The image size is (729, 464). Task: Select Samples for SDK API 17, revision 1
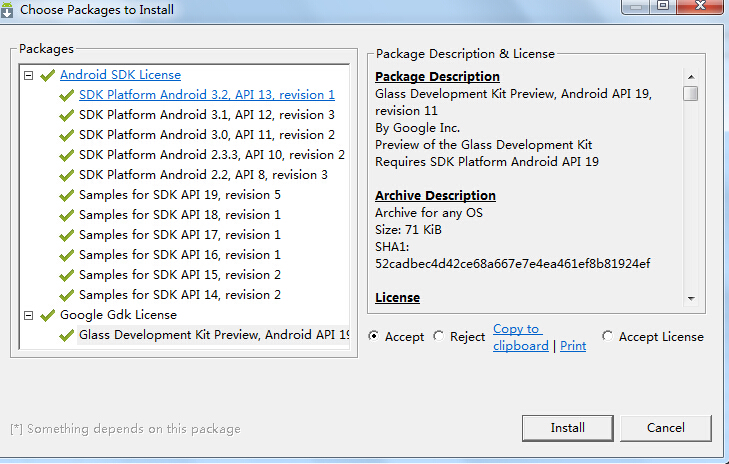point(180,235)
